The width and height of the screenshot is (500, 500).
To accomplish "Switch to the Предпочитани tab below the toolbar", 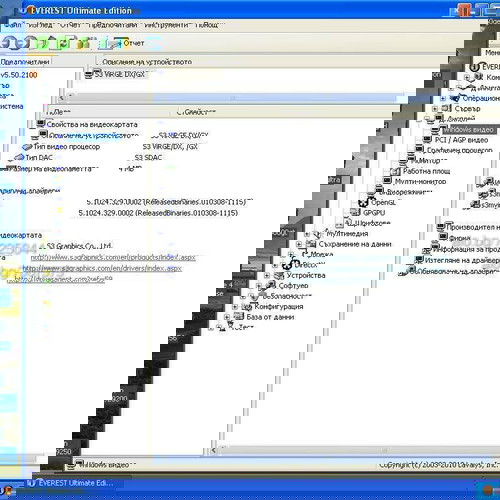I will click(25, 62).
